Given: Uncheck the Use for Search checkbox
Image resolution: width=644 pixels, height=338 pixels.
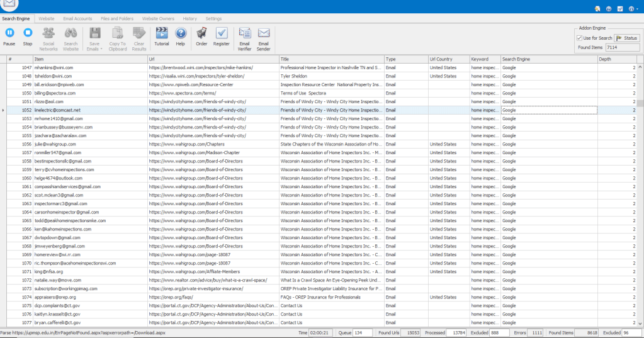Looking at the screenshot, I should coord(580,38).
